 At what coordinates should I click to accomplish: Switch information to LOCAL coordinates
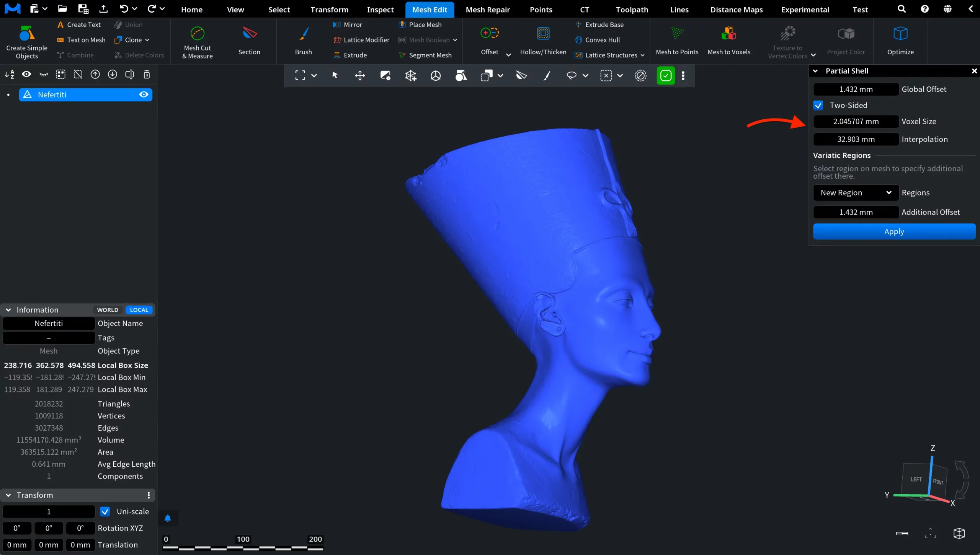click(139, 310)
